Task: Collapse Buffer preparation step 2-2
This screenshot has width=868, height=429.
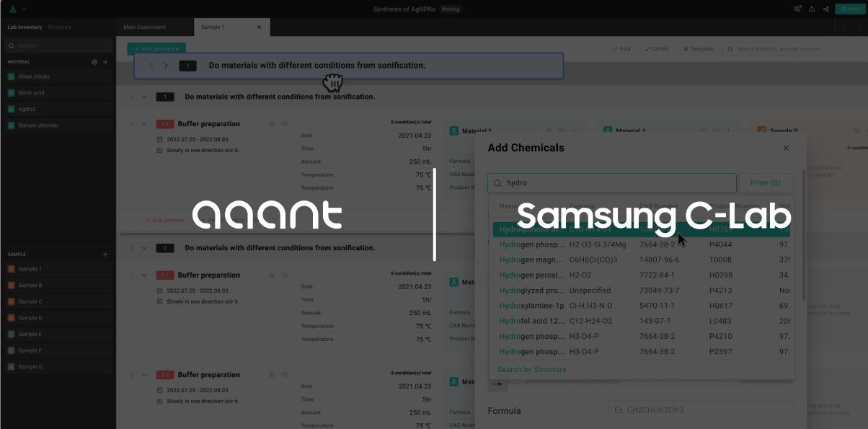Action: point(144,375)
